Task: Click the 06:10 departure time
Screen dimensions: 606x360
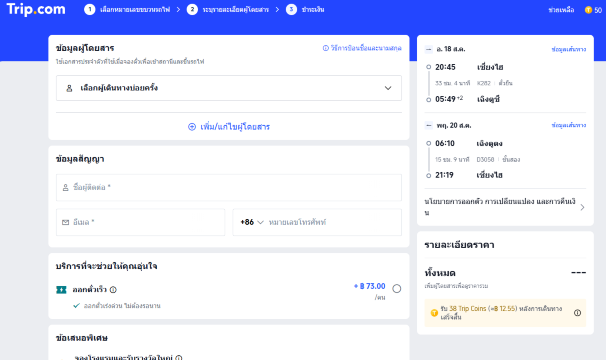Action: (x=445, y=143)
